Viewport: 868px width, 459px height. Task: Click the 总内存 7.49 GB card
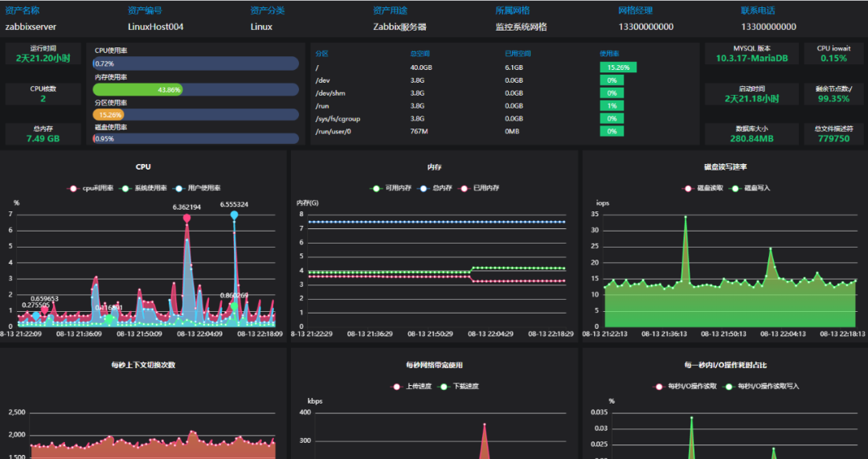pos(43,134)
